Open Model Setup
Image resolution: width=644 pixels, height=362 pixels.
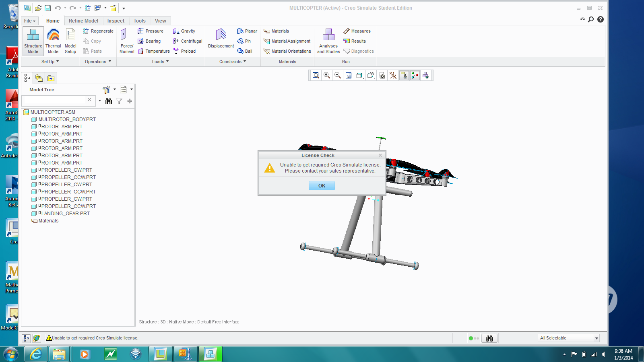(70, 41)
